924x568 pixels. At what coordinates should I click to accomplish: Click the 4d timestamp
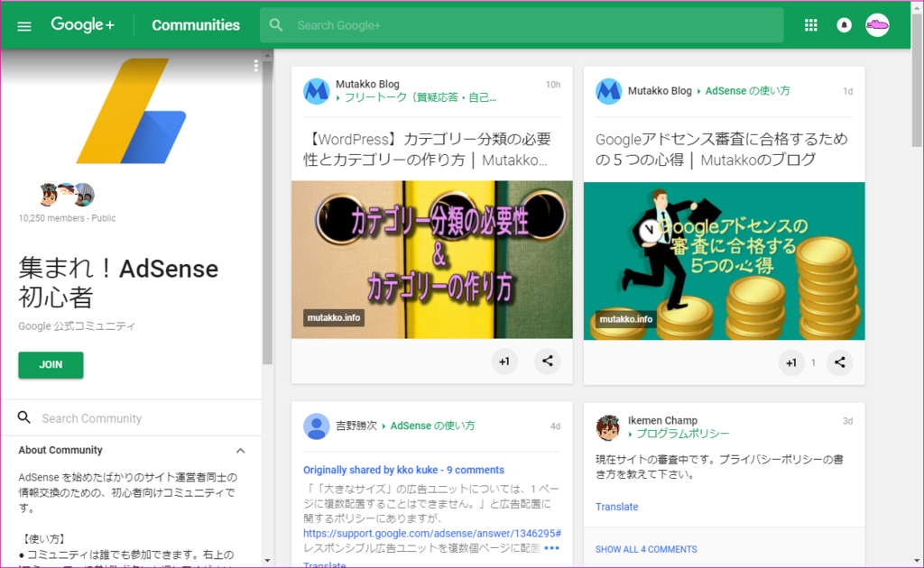pos(555,426)
